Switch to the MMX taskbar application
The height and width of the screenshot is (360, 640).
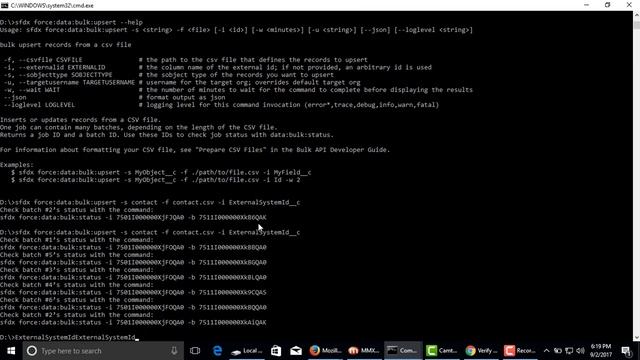364,351
